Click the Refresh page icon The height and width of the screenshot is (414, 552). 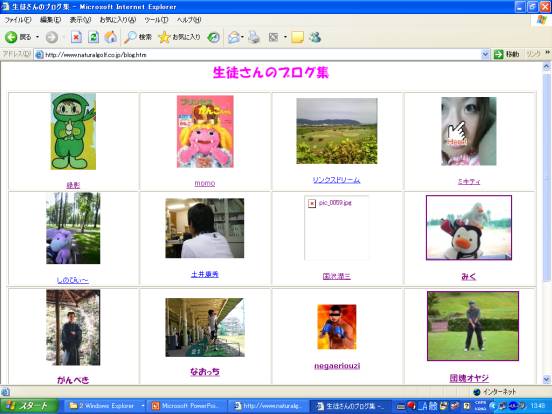coord(93,37)
